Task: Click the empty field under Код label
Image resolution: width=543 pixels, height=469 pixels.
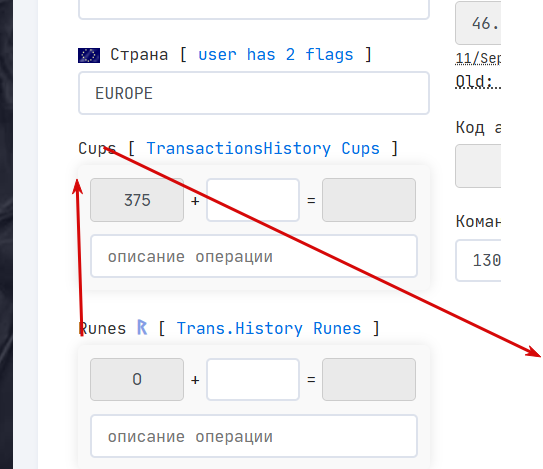Action: click(x=478, y=166)
